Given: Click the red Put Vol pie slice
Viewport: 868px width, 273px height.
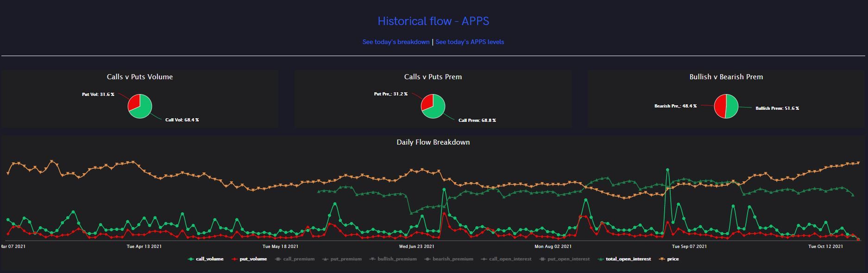Looking at the screenshot, I should click(135, 102).
